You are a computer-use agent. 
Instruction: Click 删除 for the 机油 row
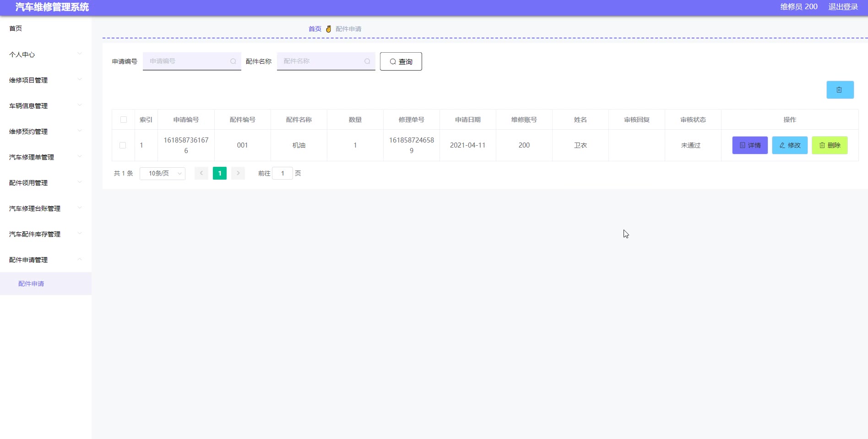[x=830, y=145]
